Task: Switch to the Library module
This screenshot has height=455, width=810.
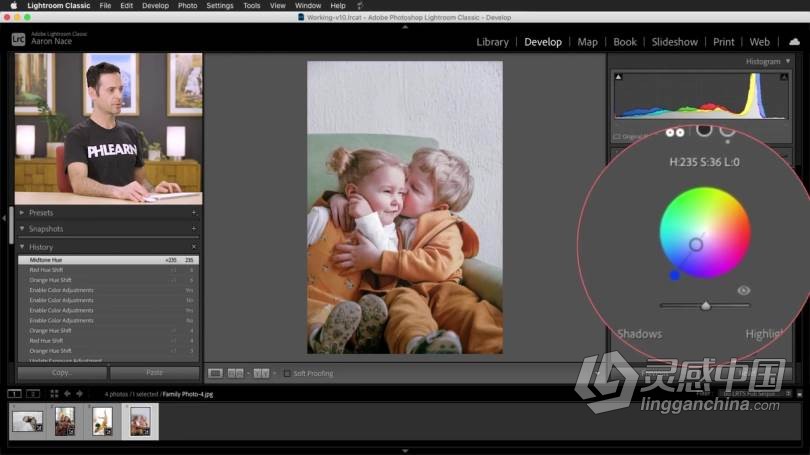Action: (x=492, y=42)
